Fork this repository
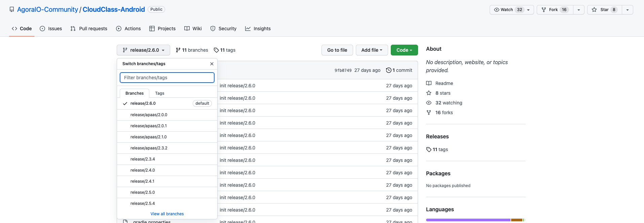 [x=555, y=10]
